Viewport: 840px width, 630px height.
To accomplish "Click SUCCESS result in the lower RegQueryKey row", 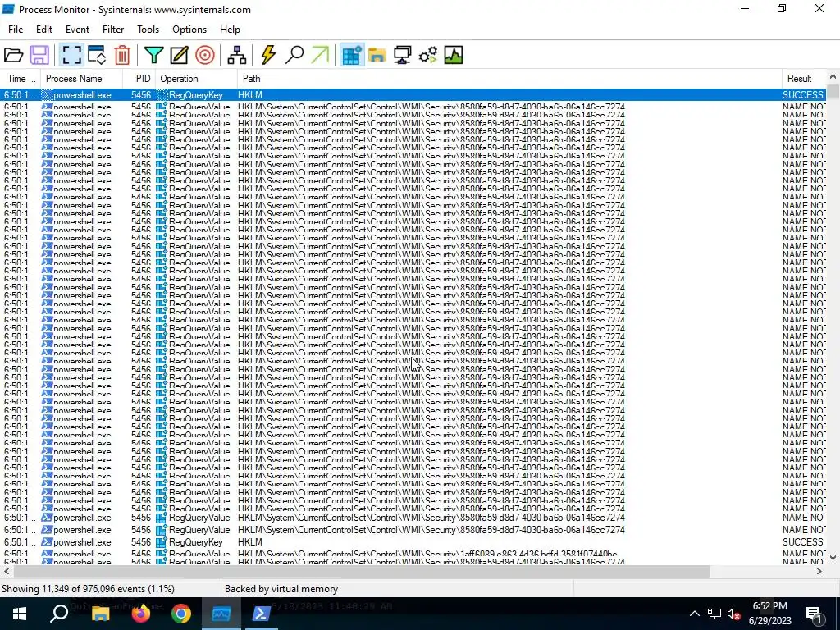I will pos(802,542).
